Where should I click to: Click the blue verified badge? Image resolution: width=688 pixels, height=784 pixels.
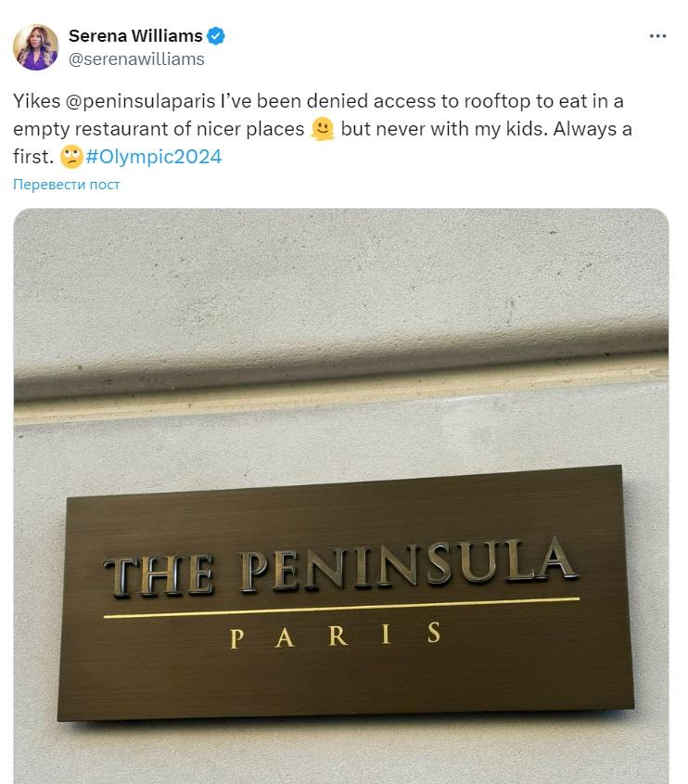[216, 36]
